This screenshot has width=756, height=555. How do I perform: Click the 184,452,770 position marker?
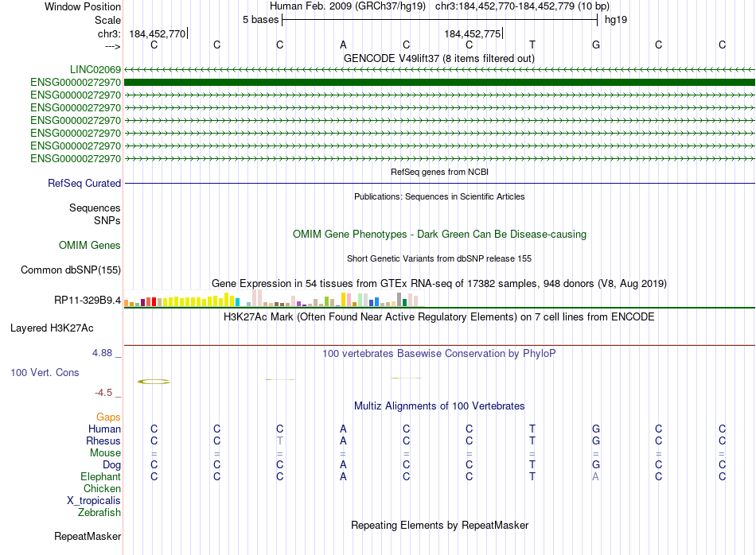(158, 33)
